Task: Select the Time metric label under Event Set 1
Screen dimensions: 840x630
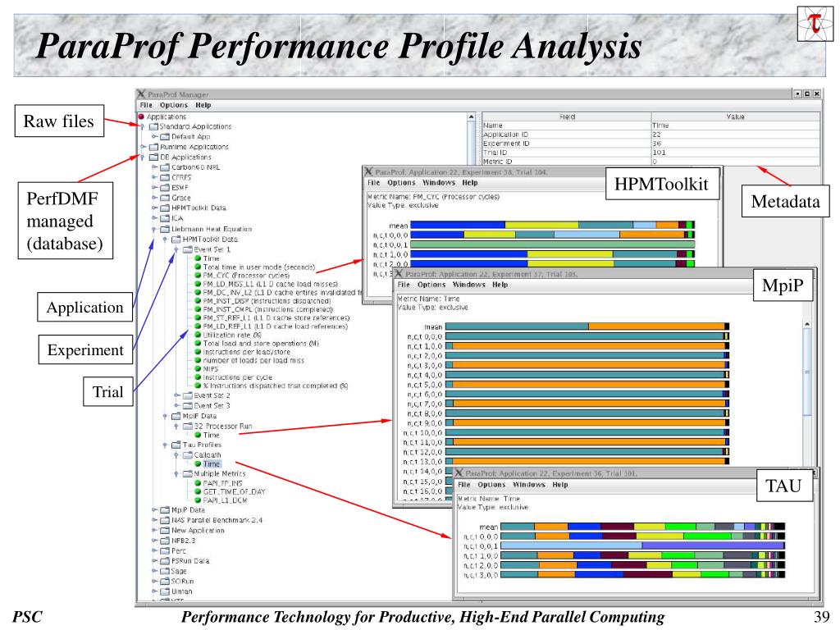Action: 212,258
